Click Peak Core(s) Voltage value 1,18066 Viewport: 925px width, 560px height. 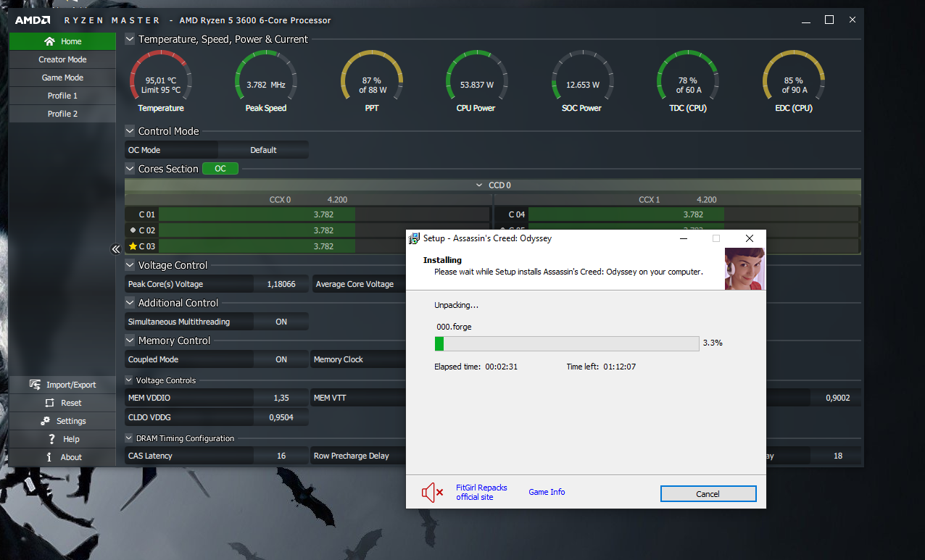click(281, 284)
